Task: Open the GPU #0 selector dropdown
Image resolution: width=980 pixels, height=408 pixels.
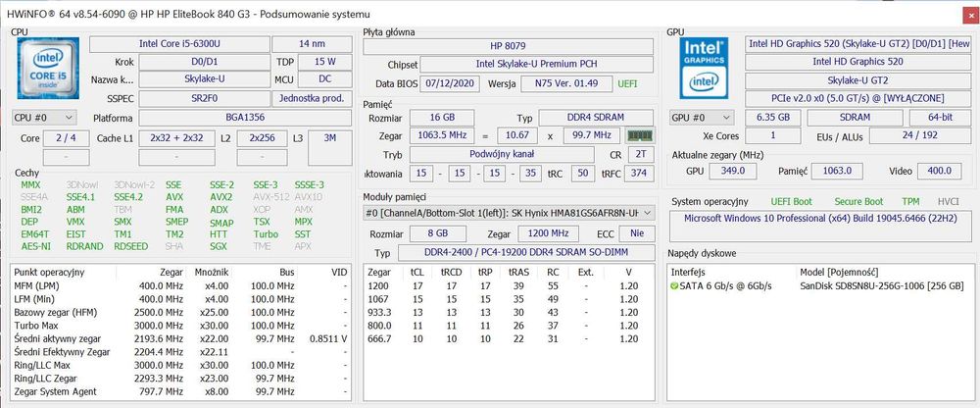Action: pyautogui.click(x=702, y=117)
